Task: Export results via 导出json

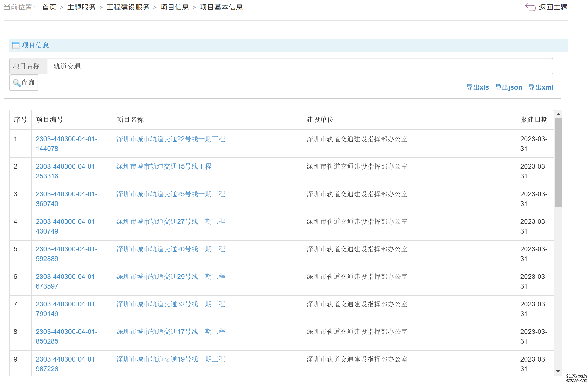Action: coord(508,87)
